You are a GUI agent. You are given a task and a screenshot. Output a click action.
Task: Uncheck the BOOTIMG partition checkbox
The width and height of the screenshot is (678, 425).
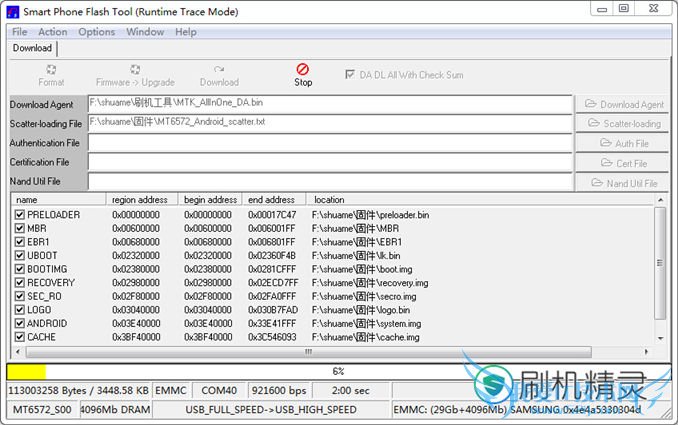(19, 269)
